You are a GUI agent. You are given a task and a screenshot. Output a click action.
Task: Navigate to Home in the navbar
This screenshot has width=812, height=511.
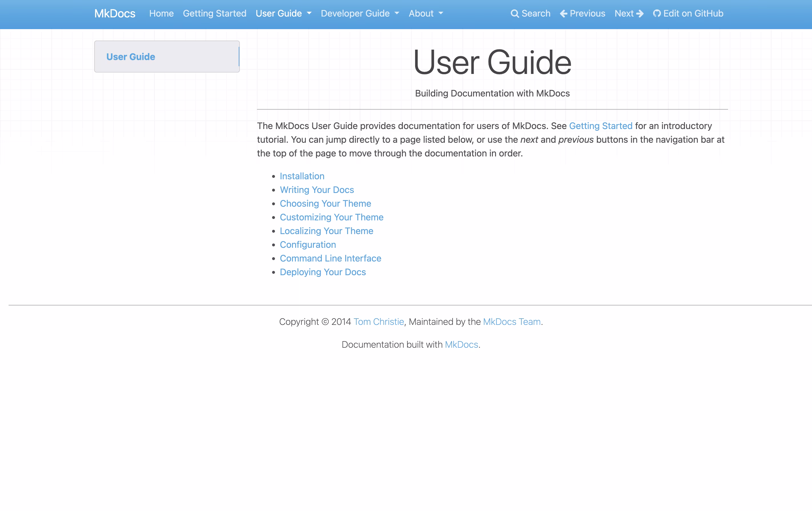(161, 13)
